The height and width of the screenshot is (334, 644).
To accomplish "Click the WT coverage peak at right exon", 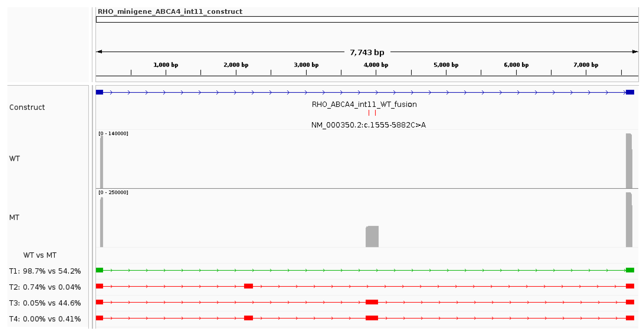I will 629,161.
